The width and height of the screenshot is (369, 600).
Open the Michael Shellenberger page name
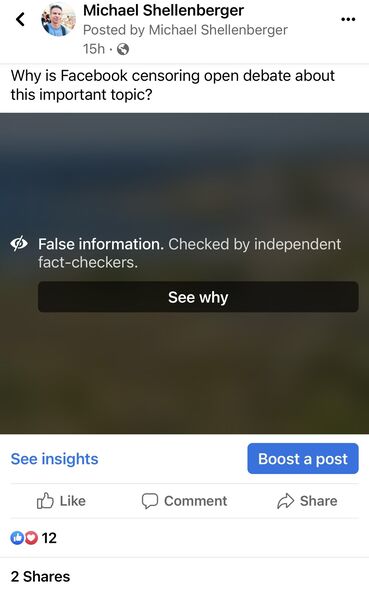click(x=163, y=10)
